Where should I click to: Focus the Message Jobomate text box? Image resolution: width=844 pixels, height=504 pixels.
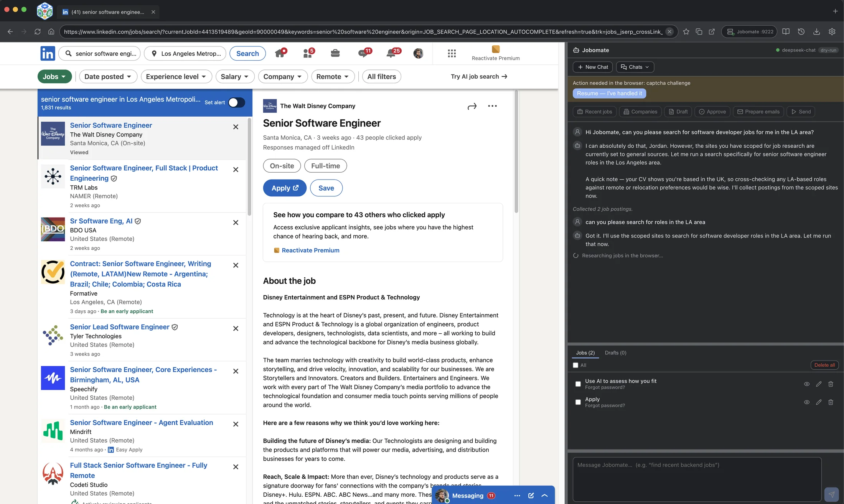pos(697,479)
